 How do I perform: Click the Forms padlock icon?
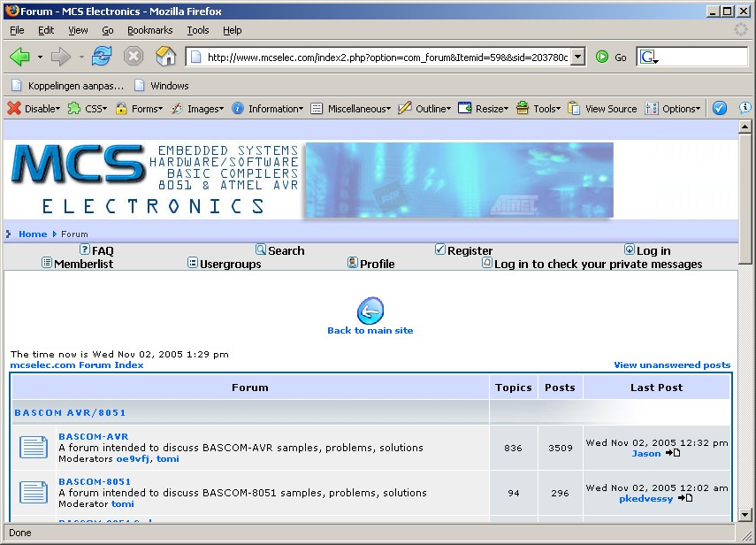click(x=121, y=108)
